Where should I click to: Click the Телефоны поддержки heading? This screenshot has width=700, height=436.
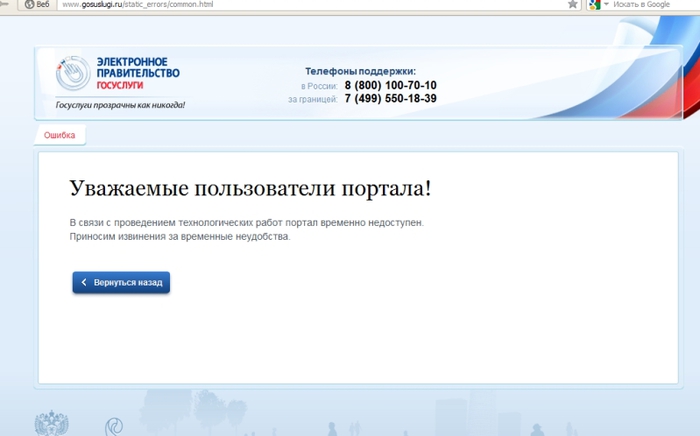click(360, 71)
